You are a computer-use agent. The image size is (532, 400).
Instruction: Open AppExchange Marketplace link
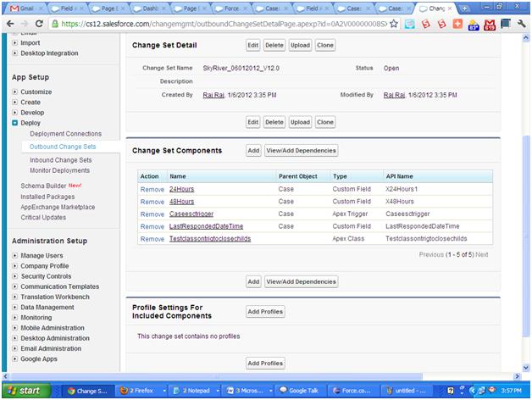click(x=58, y=207)
